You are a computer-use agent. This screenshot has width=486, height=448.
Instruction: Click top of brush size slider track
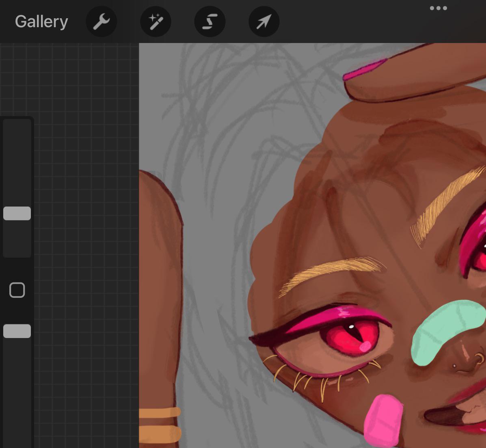click(x=17, y=126)
